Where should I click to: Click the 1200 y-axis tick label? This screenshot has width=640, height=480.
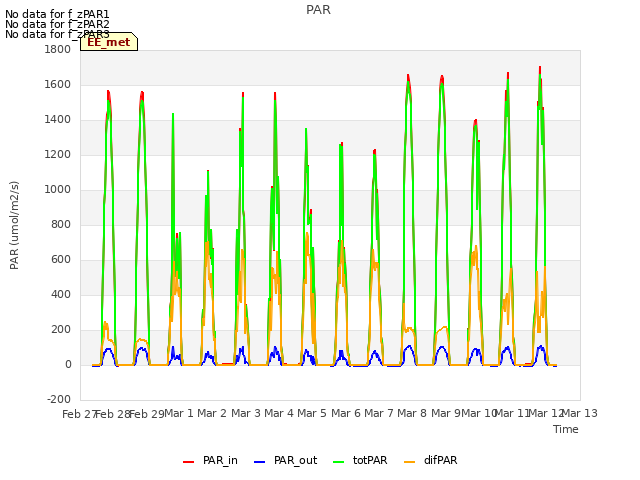click(x=58, y=155)
